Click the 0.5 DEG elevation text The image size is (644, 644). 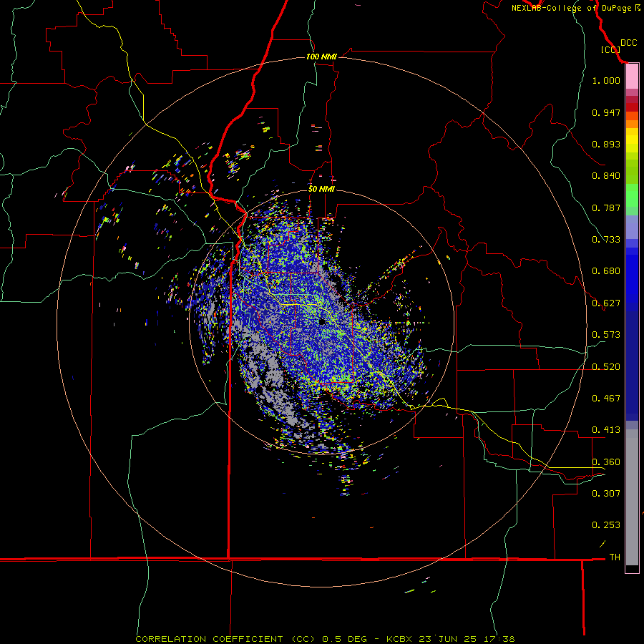[345, 639]
